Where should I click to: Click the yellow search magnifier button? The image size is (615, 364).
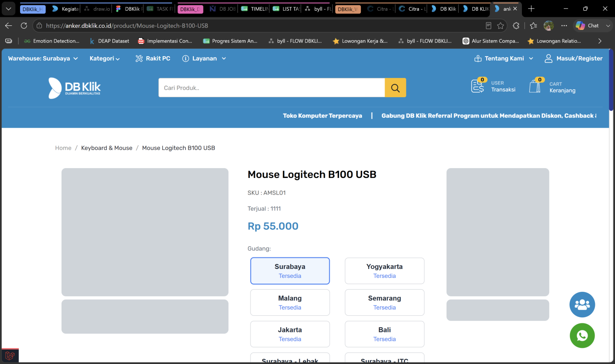coord(395,88)
